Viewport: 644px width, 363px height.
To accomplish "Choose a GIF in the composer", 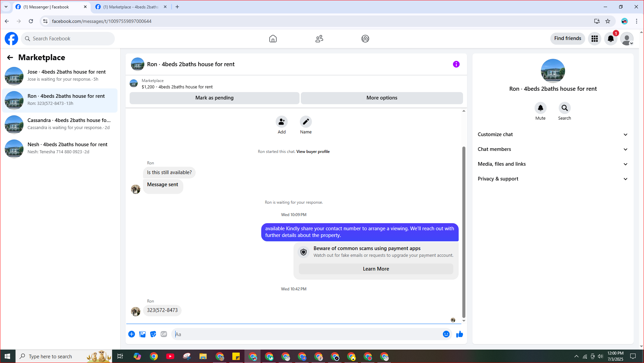I will tap(164, 334).
